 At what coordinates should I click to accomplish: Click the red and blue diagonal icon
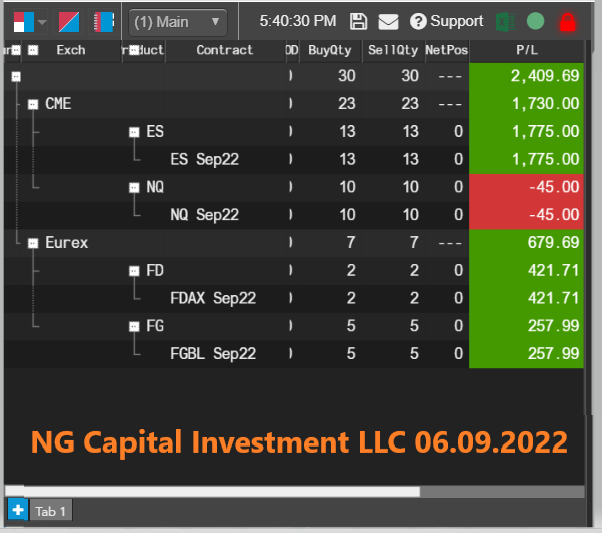(x=69, y=22)
